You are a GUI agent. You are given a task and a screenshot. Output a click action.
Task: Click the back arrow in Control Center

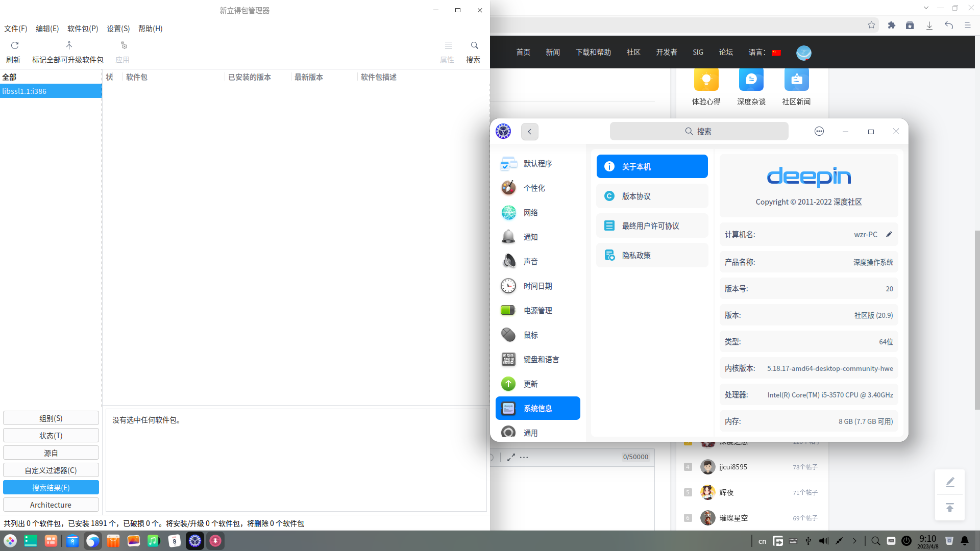coord(529,132)
